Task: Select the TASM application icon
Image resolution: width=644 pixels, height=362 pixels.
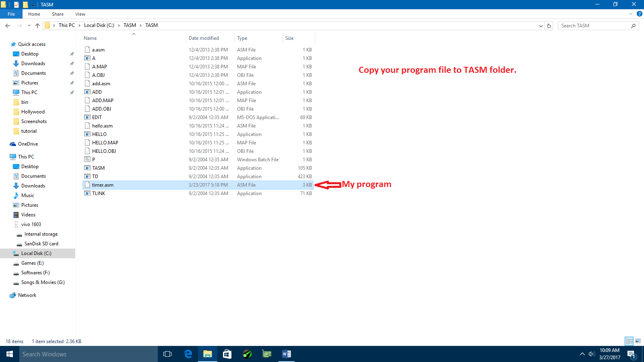Action: 87,168
